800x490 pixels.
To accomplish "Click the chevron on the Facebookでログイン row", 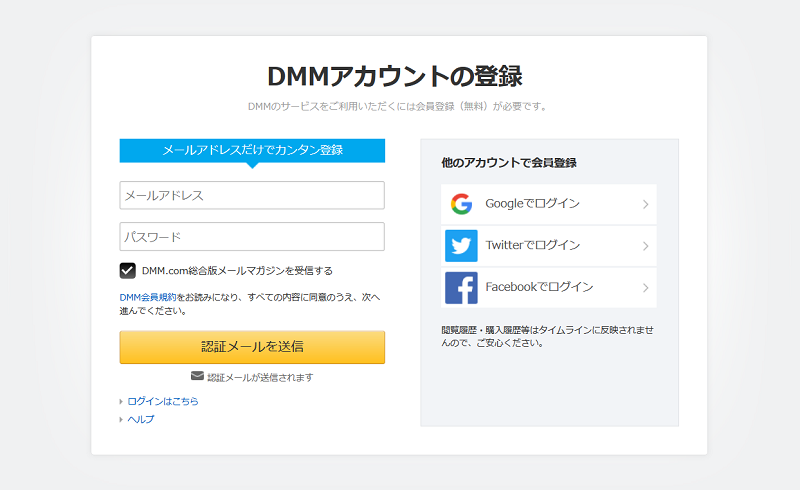I will pos(645,288).
